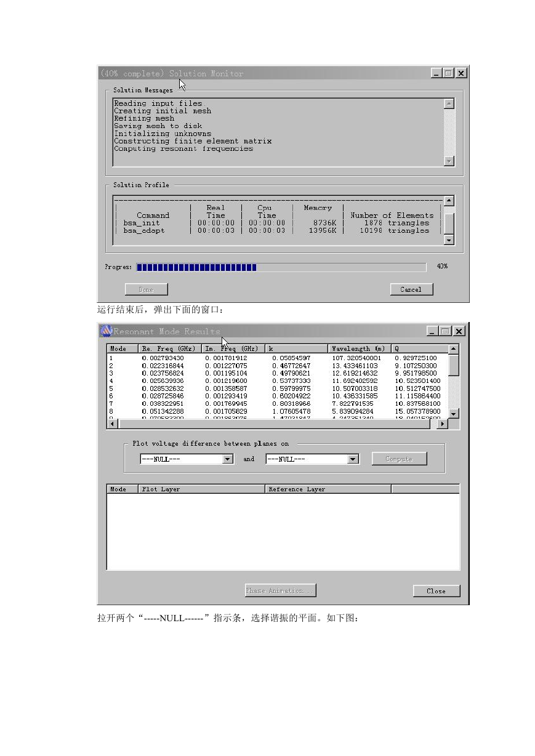The image size is (535, 756).
Task: Close the Solution Monitor window via its X
Action: click(461, 73)
